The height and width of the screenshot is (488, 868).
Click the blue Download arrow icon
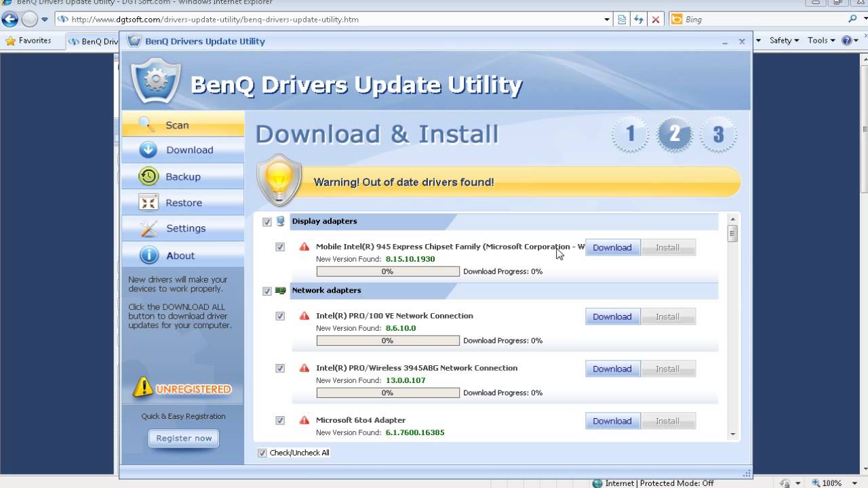pyautogui.click(x=148, y=150)
